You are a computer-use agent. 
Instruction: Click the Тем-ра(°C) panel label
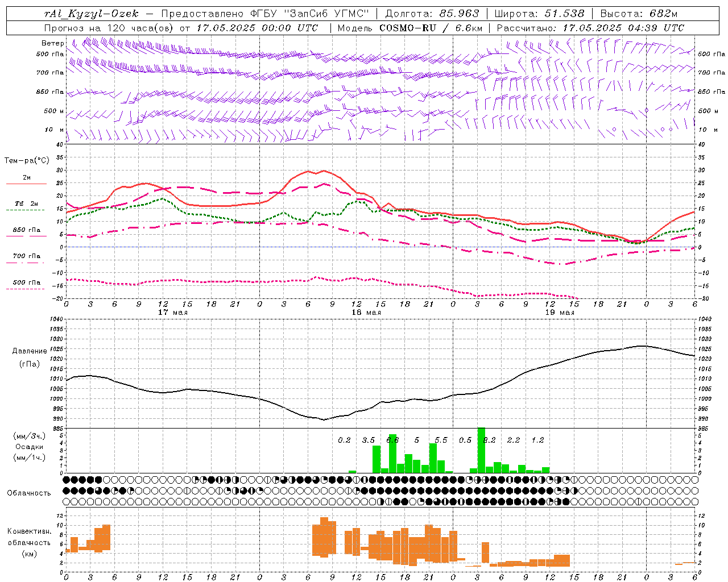coord(27,161)
